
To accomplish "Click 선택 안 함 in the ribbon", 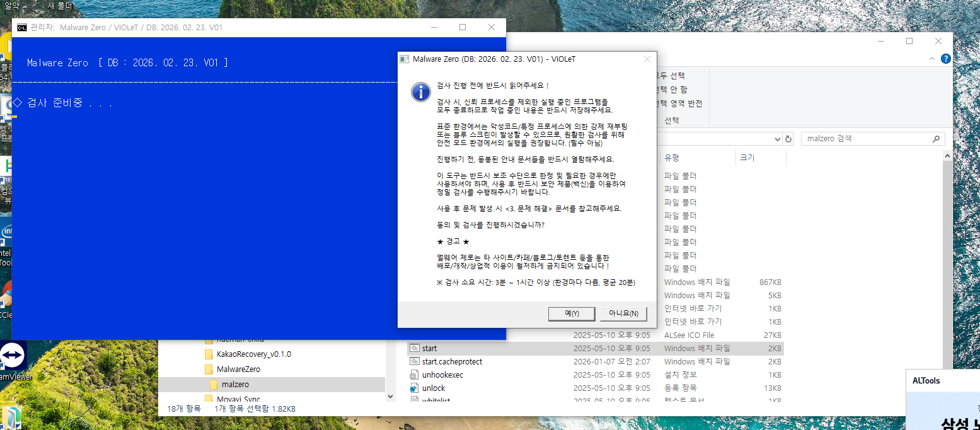I will pyautogui.click(x=671, y=90).
